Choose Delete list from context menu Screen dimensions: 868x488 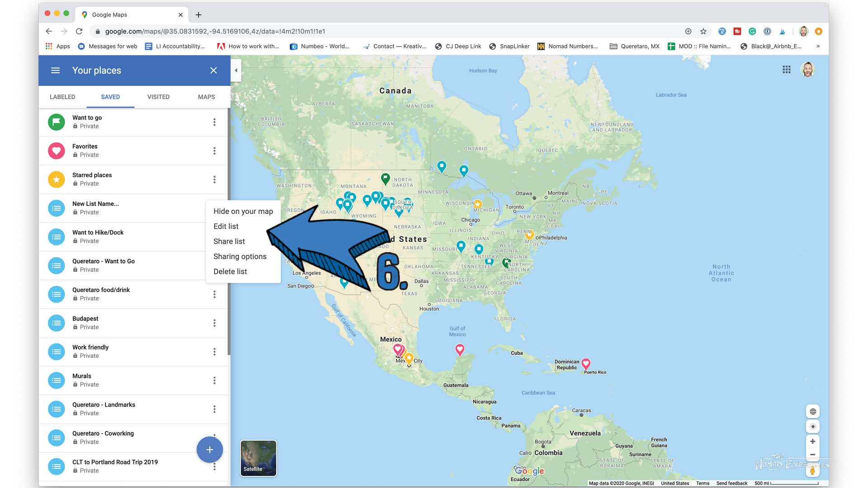click(230, 272)
